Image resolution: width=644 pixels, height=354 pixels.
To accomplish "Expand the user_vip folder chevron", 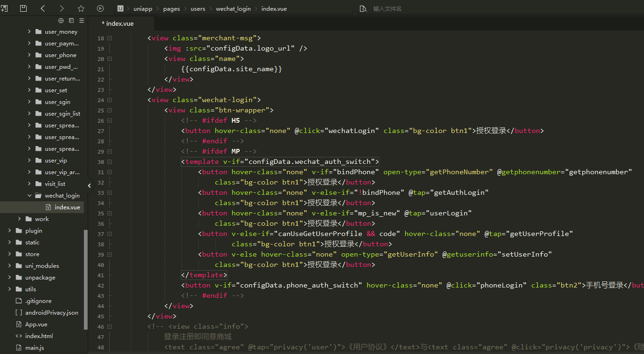I will 29,161.
